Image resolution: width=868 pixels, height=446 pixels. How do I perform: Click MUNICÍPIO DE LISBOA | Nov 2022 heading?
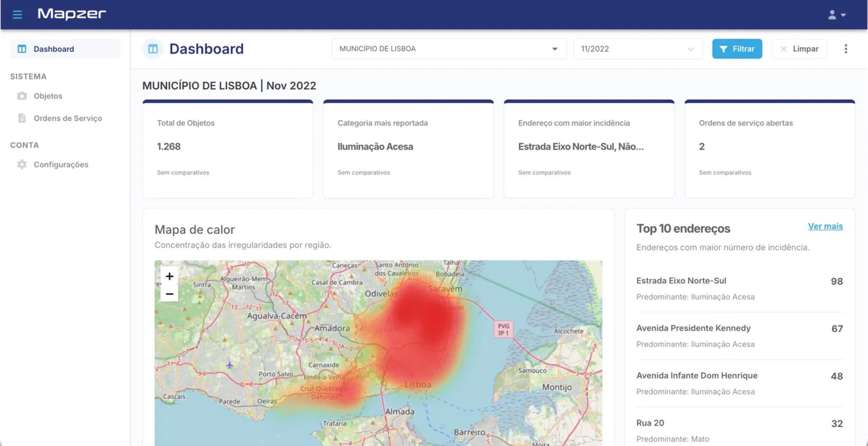(229, 85)
